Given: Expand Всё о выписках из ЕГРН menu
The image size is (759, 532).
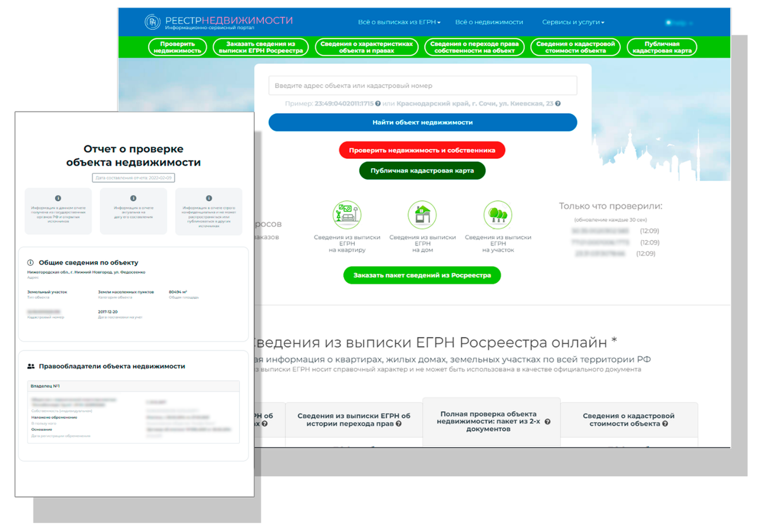Looking at the screenshot, I should (x=399, y=22).
